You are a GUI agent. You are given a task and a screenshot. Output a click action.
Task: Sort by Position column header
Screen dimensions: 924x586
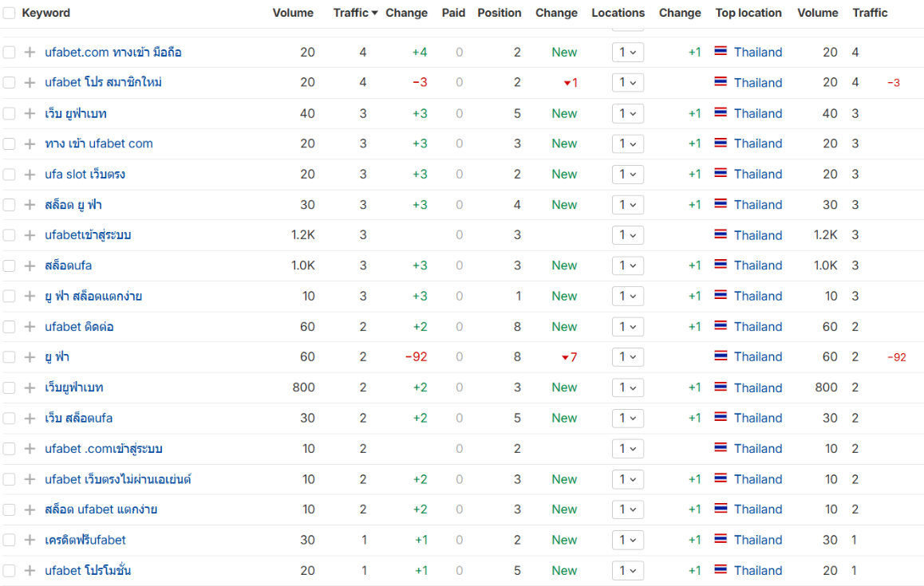click(x=500, y=13)
